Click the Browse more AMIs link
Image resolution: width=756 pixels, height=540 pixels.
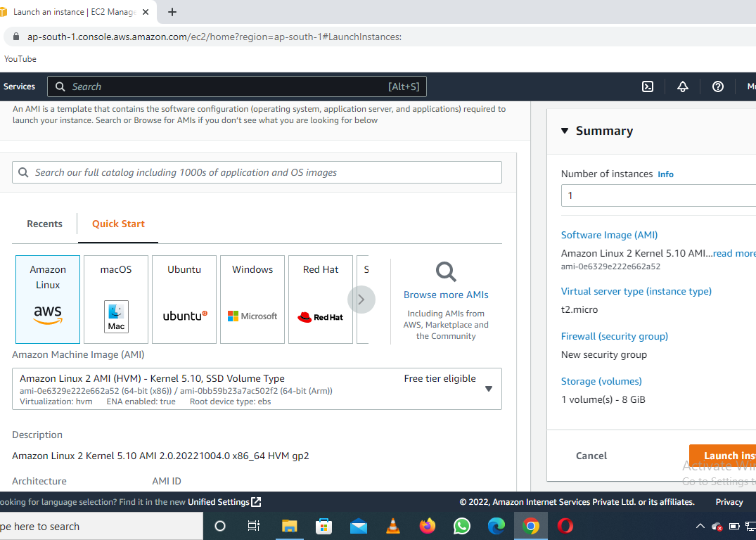[446, 295]
